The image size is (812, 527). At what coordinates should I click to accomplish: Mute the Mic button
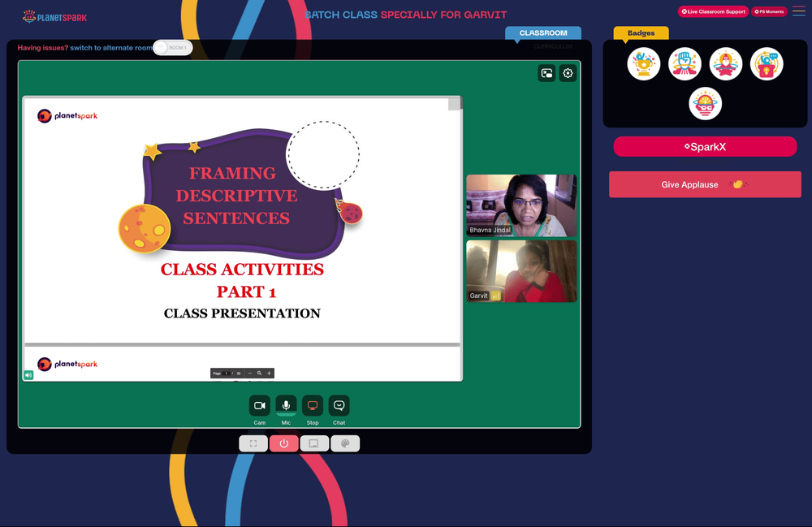(x=286, y=405)
